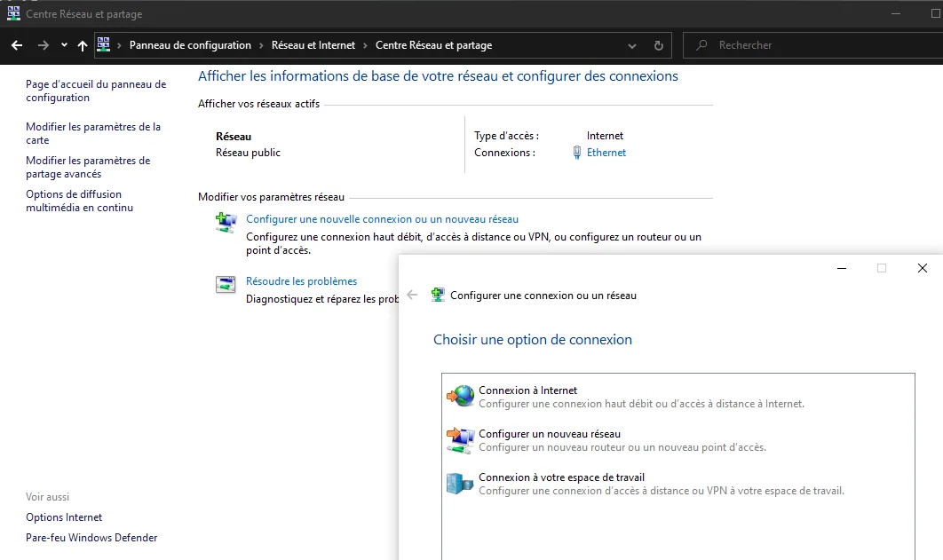Expand the chevron before Panneau de configuration

pyautogui.click(x=119, y=45)
